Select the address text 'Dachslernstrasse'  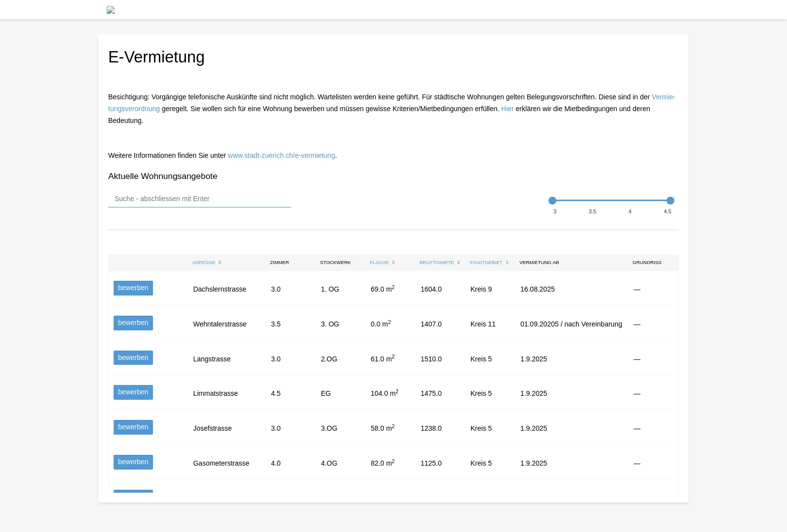click(x=220, y=289)
